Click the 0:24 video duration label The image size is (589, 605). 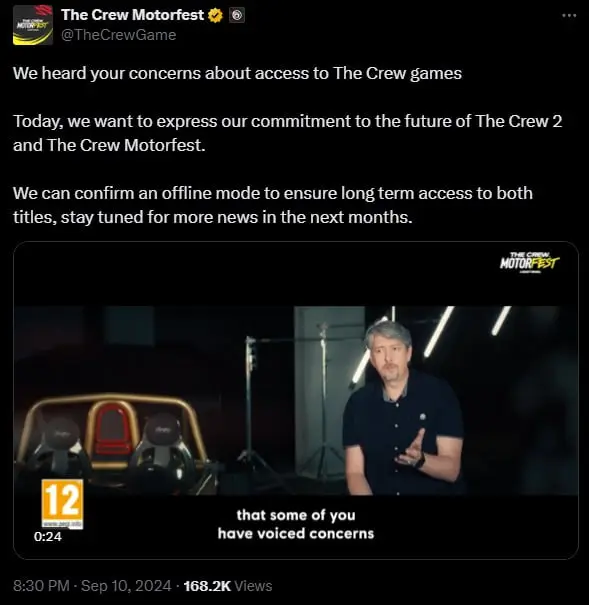pyautogui.click(x=48, y=536)
